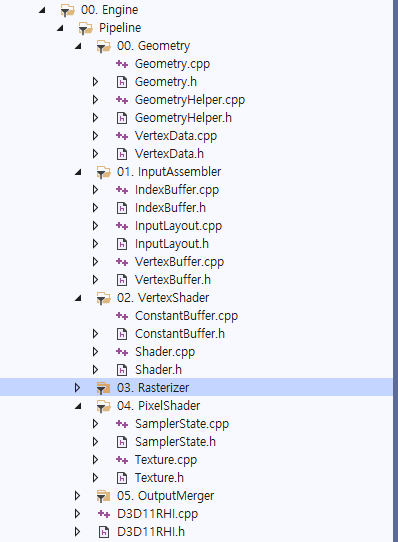The image size is (398, 542).
Task: Click the Geometry.h header file icon
Action: 122,82
